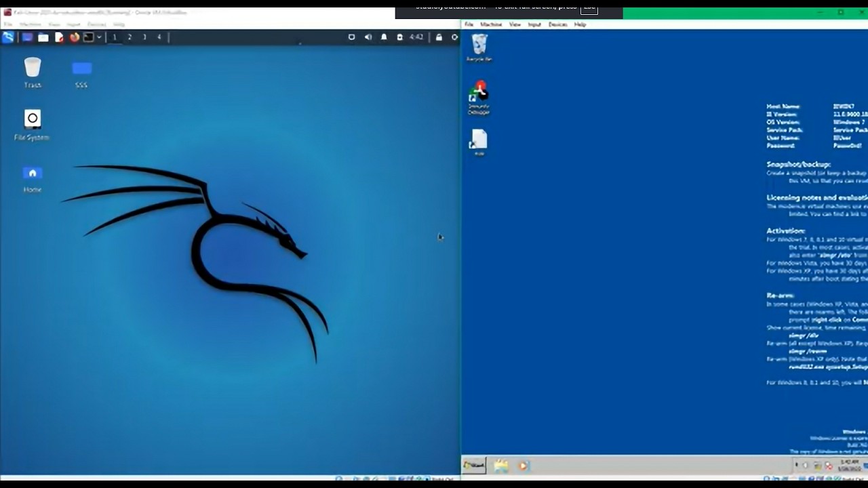Image resolution: width=868 pixels, height=488 pixels.
Task: Click the lock screen icon in Kali panel
Action: (x=439, y=37)
